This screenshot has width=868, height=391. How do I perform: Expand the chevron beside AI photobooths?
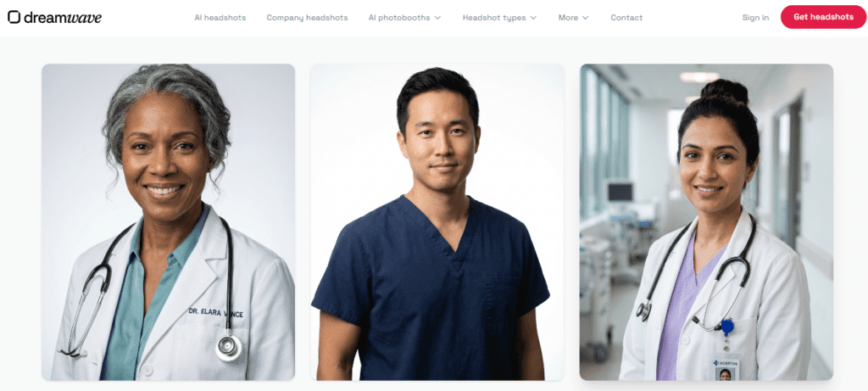point(437,18)
